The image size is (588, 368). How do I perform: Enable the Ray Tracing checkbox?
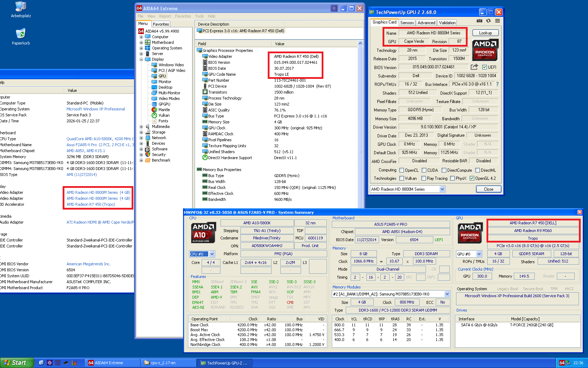coord(424,178)
